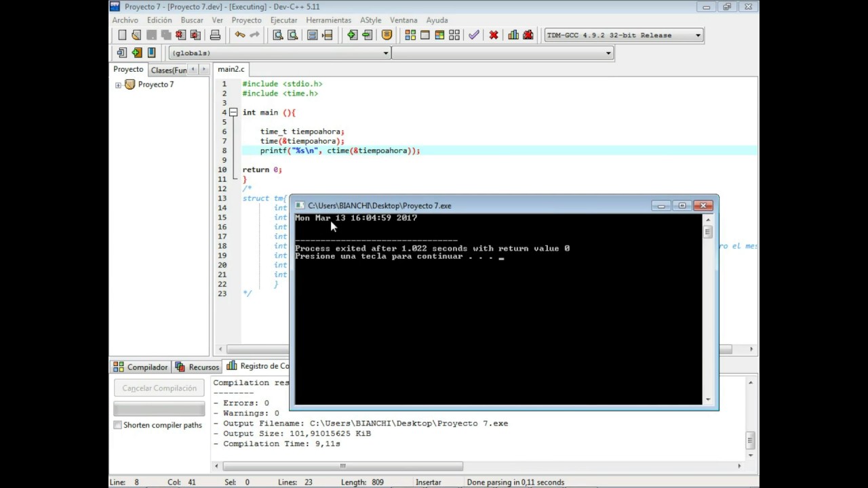
Task: Click the Undo arrow icon
Action: pyautogui.click(x=240, y=35)
